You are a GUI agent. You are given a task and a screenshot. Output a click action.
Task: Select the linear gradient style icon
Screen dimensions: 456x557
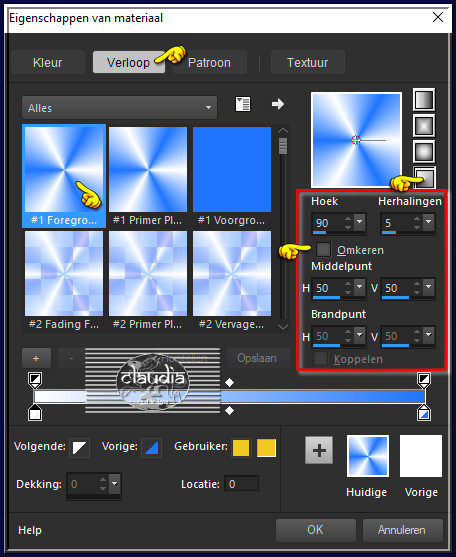(424, 100)
